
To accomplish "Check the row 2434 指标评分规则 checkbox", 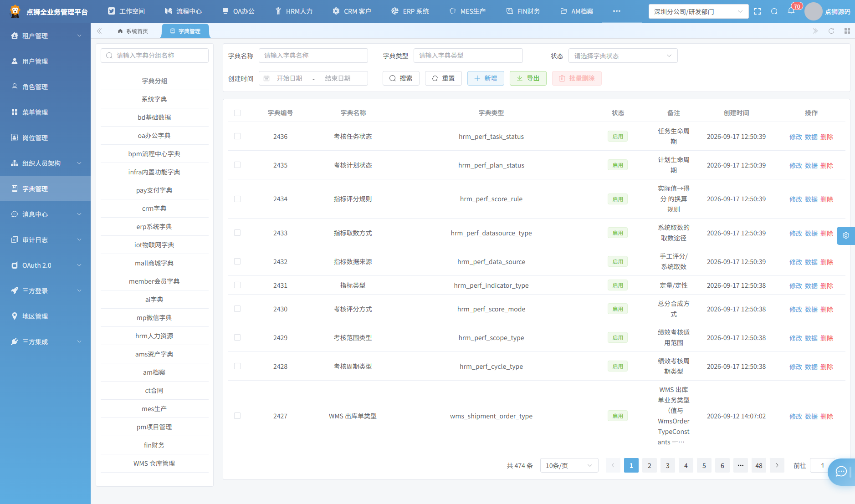I will click(x=237, y=199).
